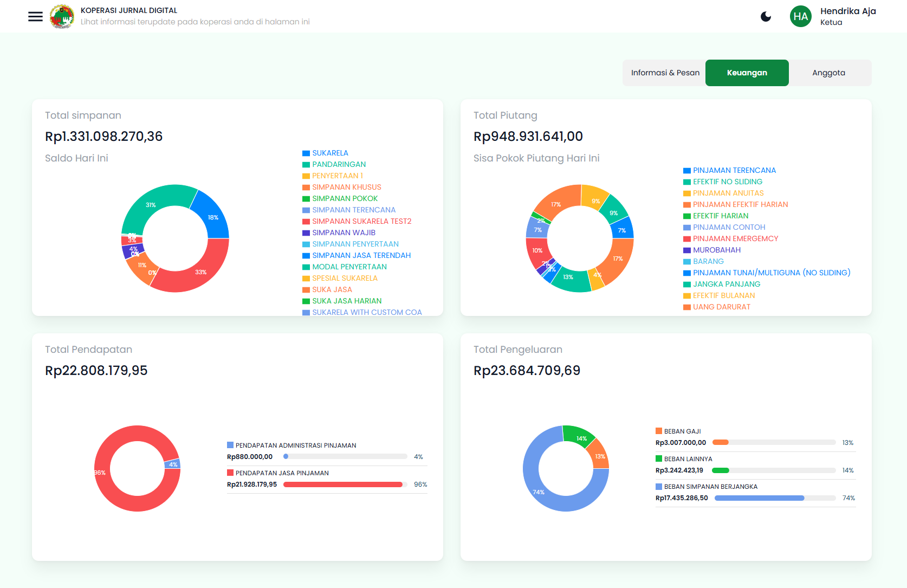Hide SIMPANAN WAJIB from the simpanan chart
The height and width of the screenshot is (588, 907).
(343, 232)
